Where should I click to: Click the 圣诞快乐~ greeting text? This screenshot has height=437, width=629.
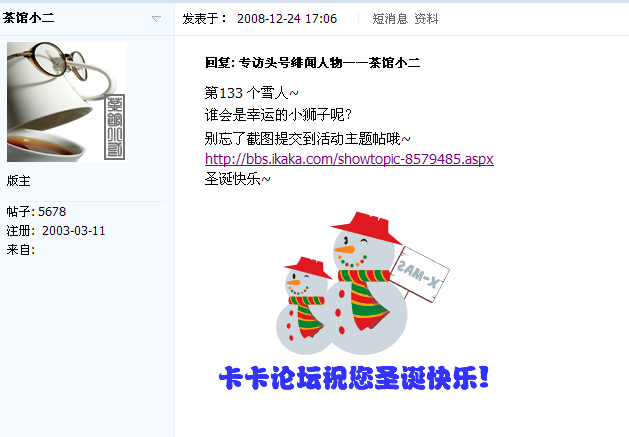(x=237, y=179)
